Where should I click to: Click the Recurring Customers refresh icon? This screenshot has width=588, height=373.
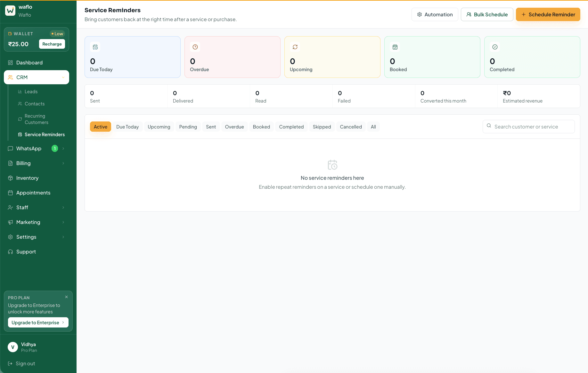[x=20, y=119]
